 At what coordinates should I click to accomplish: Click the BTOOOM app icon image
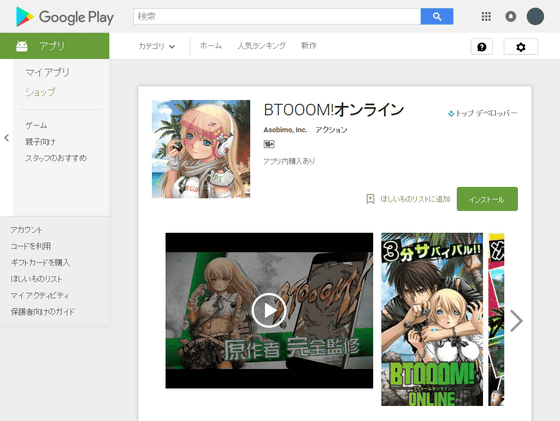tap(201, 149)
